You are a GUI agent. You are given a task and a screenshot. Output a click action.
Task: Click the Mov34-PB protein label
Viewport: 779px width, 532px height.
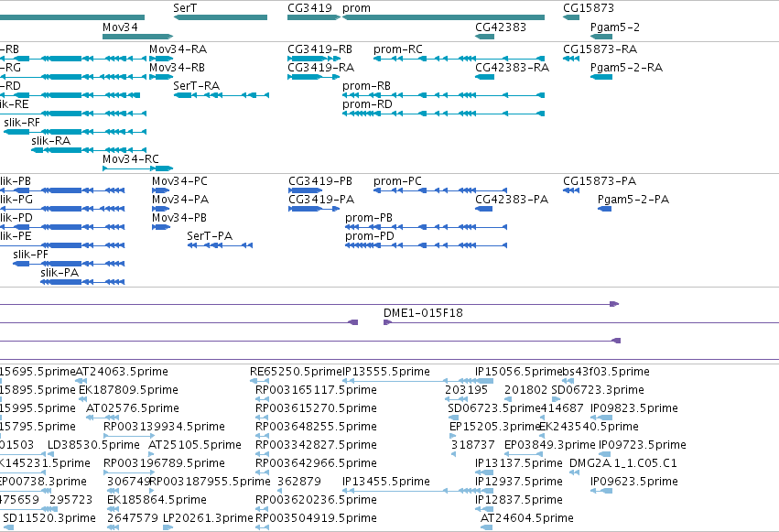(179, 218)
